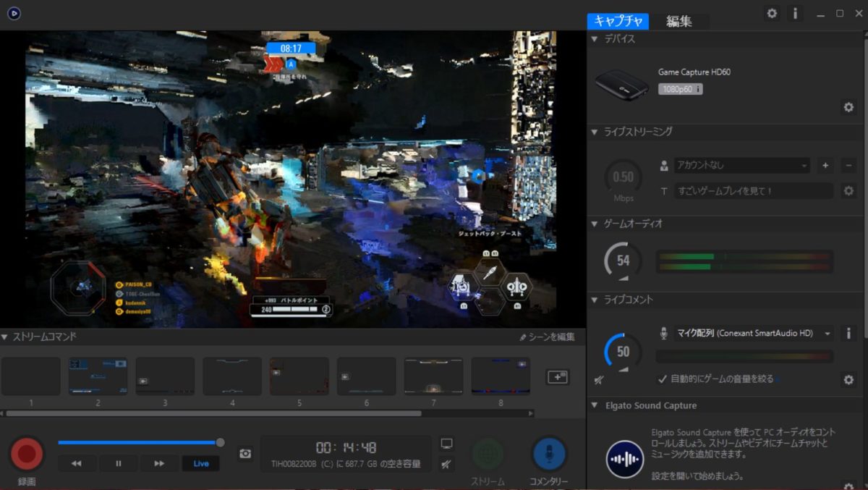This screenshot has height=490, width=868.
Task: Open the アカウントなし account dropdown
Action: pyautogui.click(x=741, y=165)
